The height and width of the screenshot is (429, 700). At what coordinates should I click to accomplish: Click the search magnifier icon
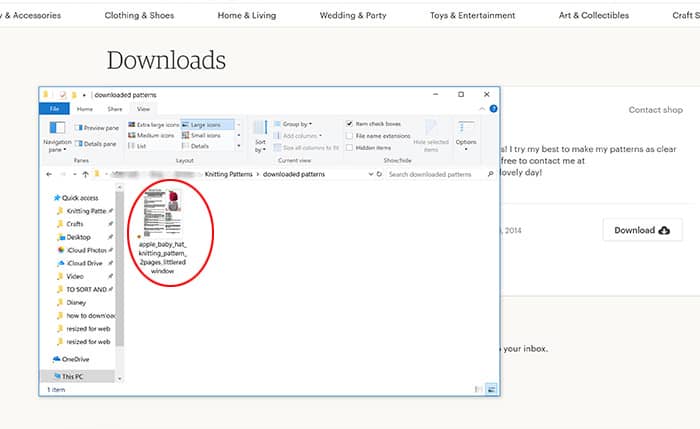[491, 174]
